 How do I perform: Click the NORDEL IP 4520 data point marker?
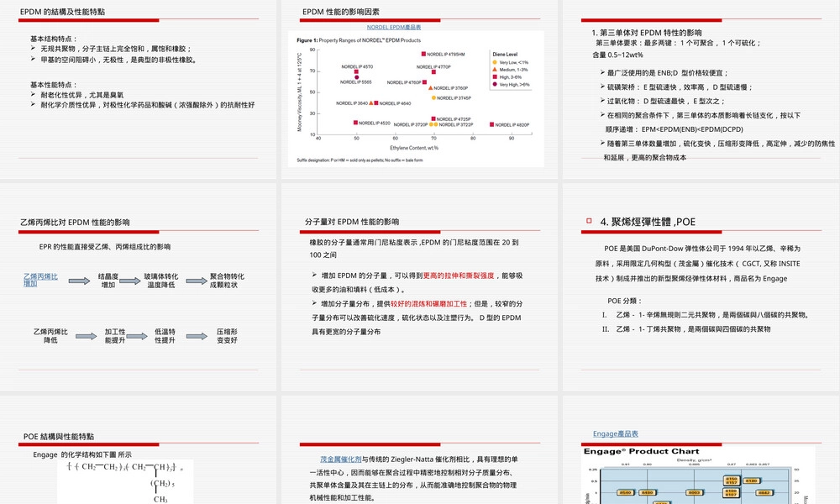355,123
